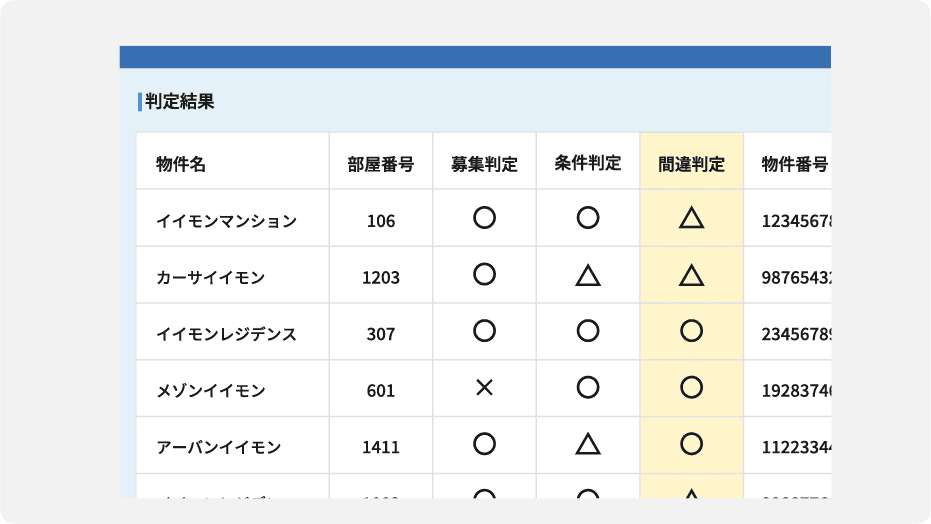Open the イイモンマンション property row
Image resolution: width=931 pixels, height=524 pixels.
click(x=227, y=221)
